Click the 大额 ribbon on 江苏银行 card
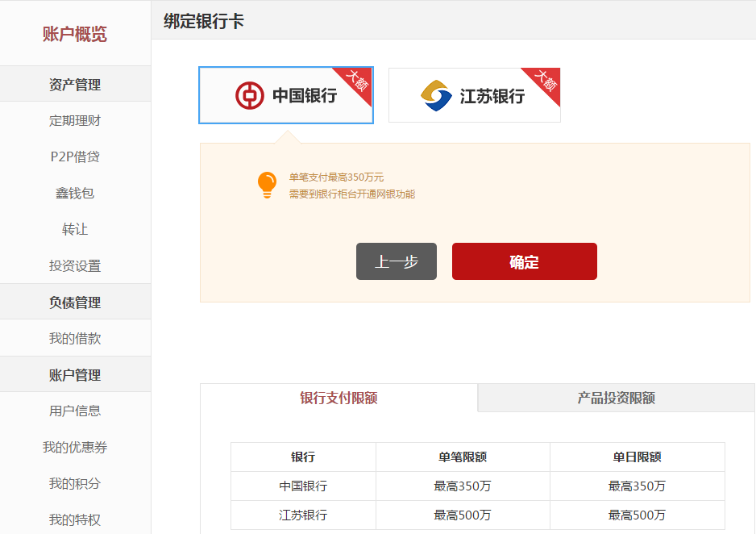 [546, 81]
